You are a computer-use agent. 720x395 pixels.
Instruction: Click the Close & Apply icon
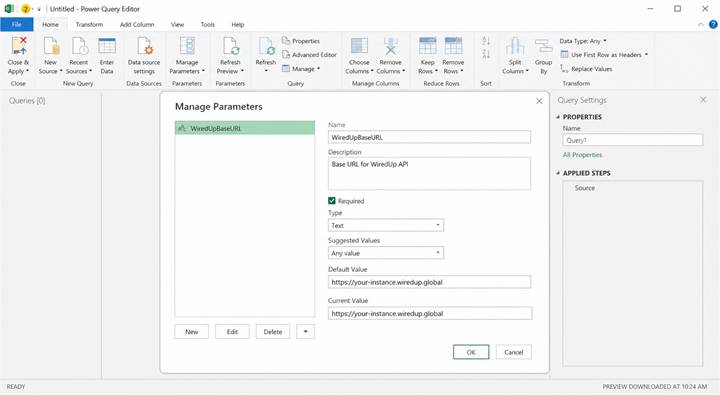[x=19, y=46]
